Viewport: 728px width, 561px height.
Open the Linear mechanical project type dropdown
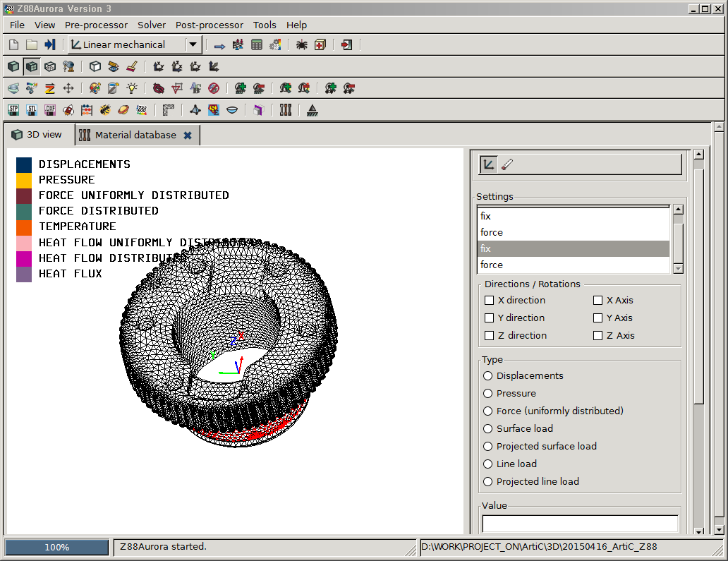(193, 44)
